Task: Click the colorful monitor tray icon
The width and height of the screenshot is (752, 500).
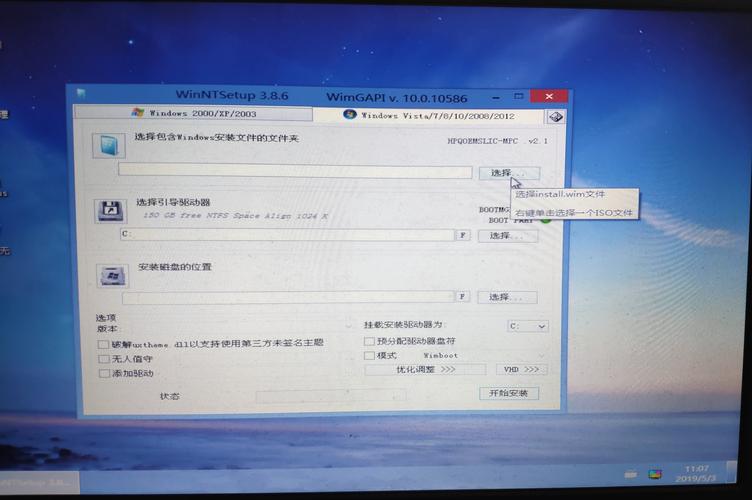Action: 655,475
